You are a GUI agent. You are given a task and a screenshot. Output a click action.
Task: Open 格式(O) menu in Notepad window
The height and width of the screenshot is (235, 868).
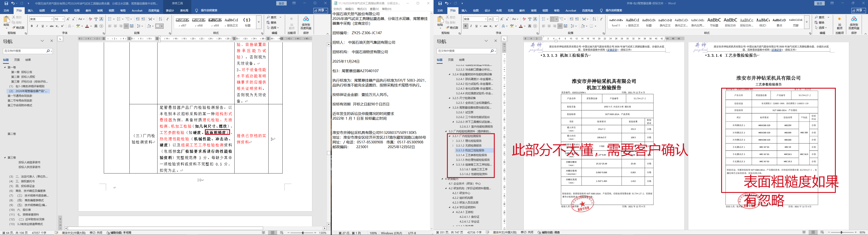[x=362, y=9]
